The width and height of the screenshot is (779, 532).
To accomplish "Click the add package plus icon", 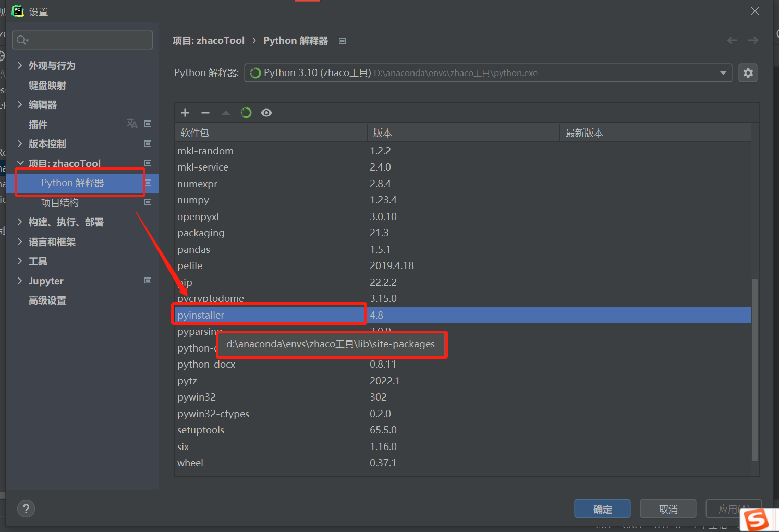I will click(185, 113).
